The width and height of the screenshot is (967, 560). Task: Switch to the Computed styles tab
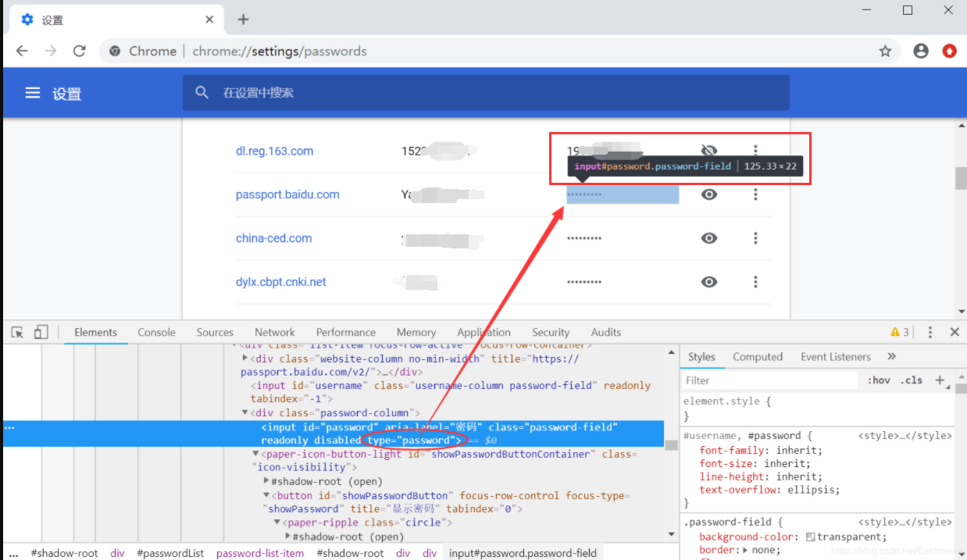pyautogui.click(x=758, y=356)
